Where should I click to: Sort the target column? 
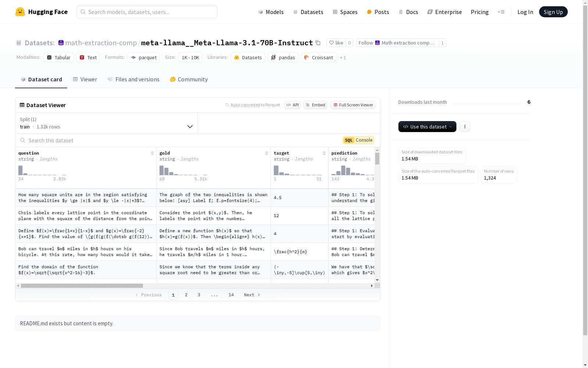(x=324, y=153)
